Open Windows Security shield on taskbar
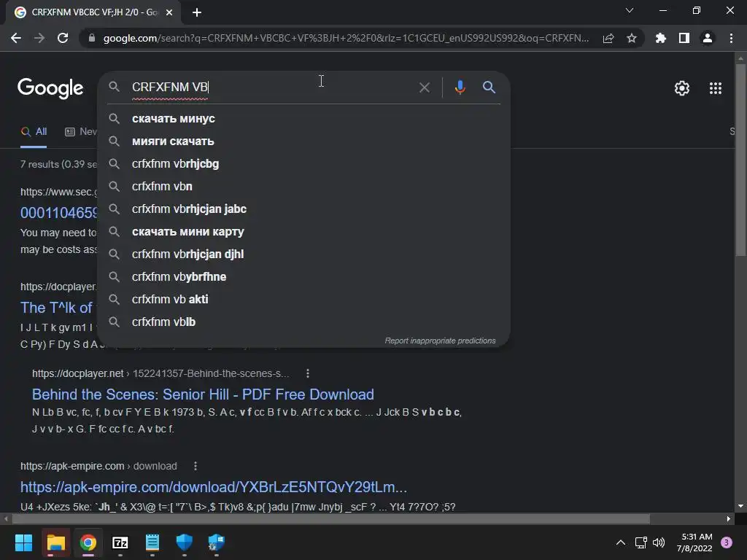747x560 pixels. (x=185, y=542)
